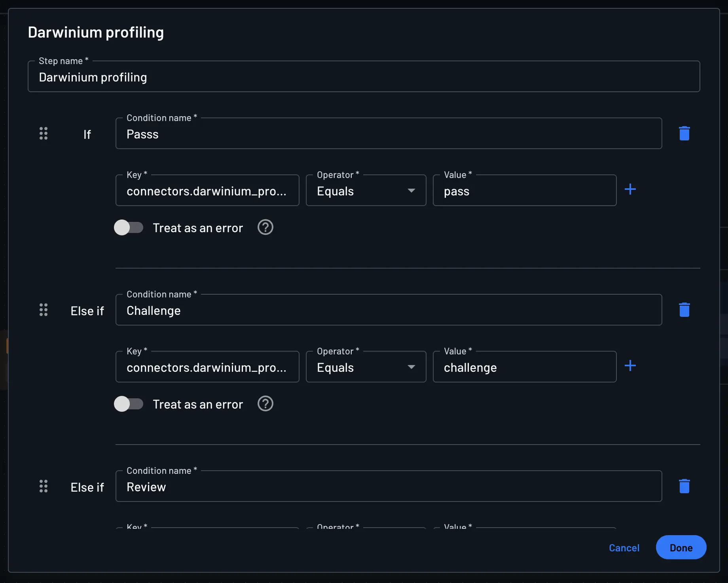Add a rule to the Challenge condition
This screenshot has width=728, height=583.
tap(630, 366)
